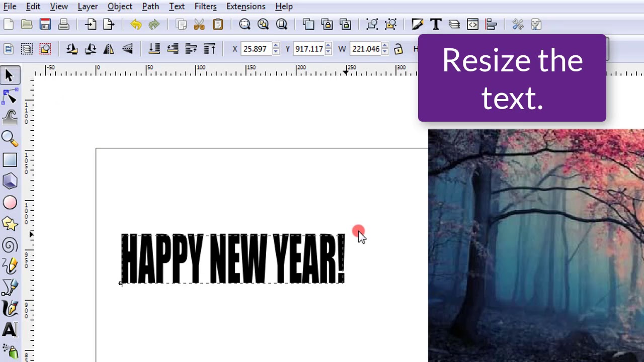Open Inkscape preferences icon
Image resolution: width=644 pixels, height=362 pixels.
click(x=518, y=24)
